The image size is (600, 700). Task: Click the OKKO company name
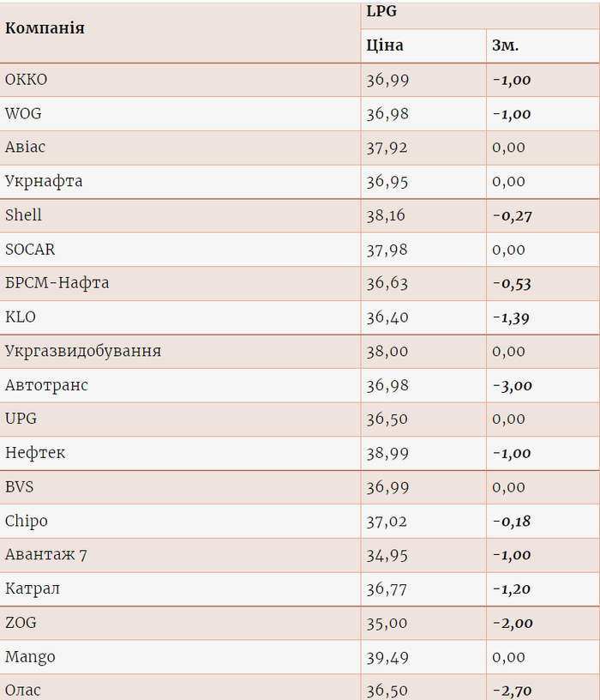coord(27,80)
